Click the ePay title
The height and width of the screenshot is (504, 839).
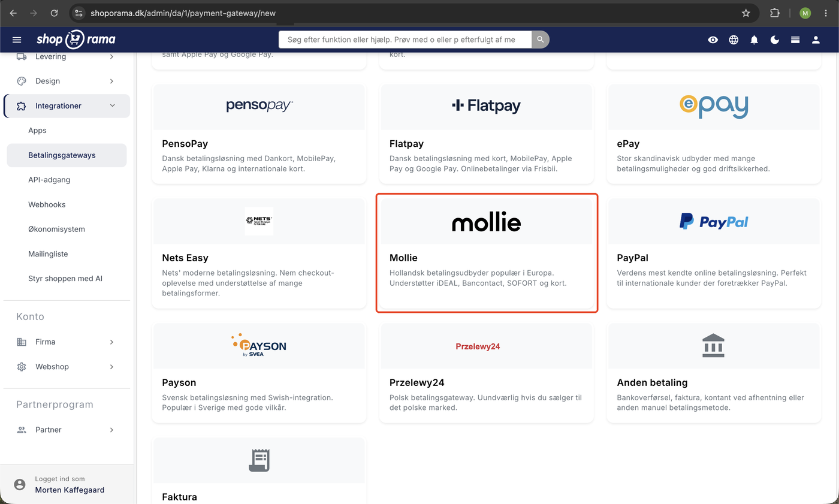[628, 144]
